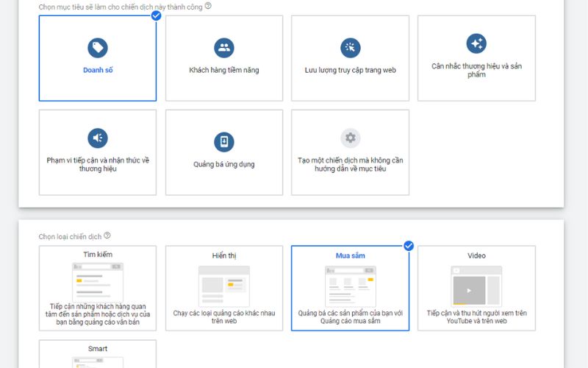Click the Video campaign preview thumbnail

point(476,286)
